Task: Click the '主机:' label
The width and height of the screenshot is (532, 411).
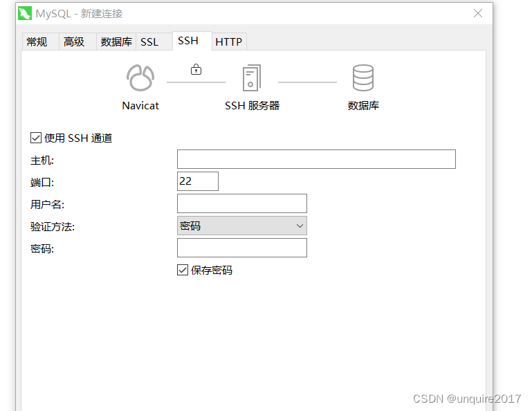Action: tap(42, 161)
